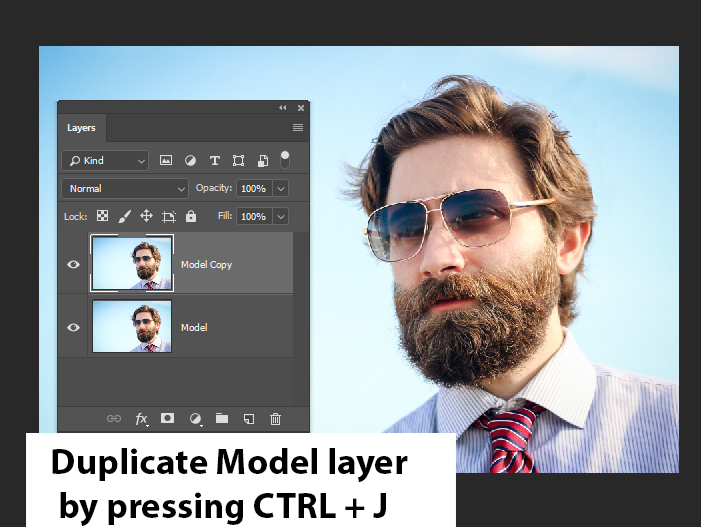Click the Model layer name

(194, 328)
